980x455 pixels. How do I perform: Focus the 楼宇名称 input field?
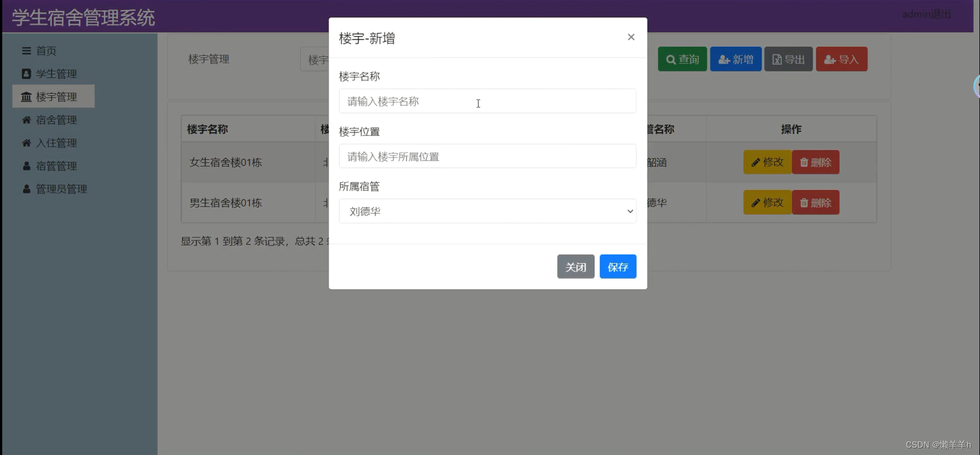pyautogui.click(x=487, y=101)
